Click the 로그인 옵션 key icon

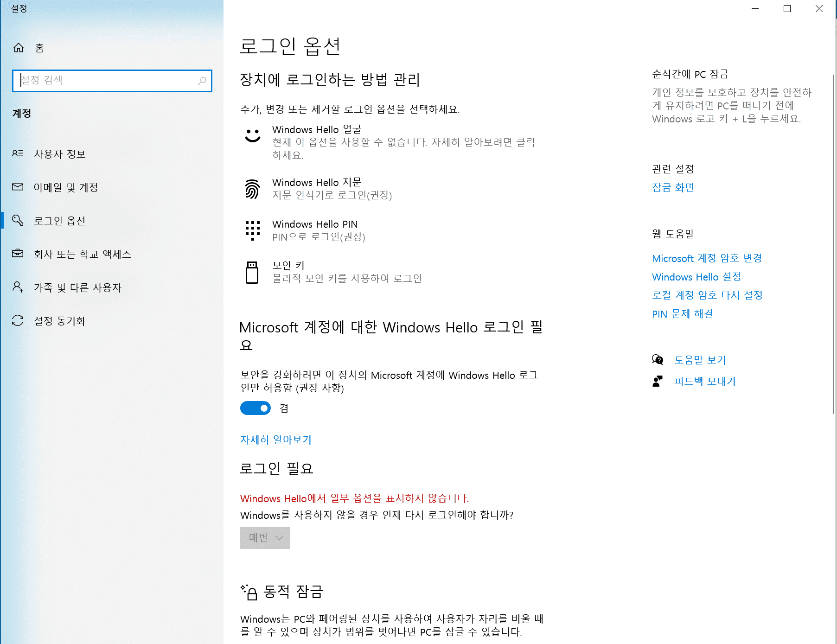pyautogui.click(x=18, y=220)
